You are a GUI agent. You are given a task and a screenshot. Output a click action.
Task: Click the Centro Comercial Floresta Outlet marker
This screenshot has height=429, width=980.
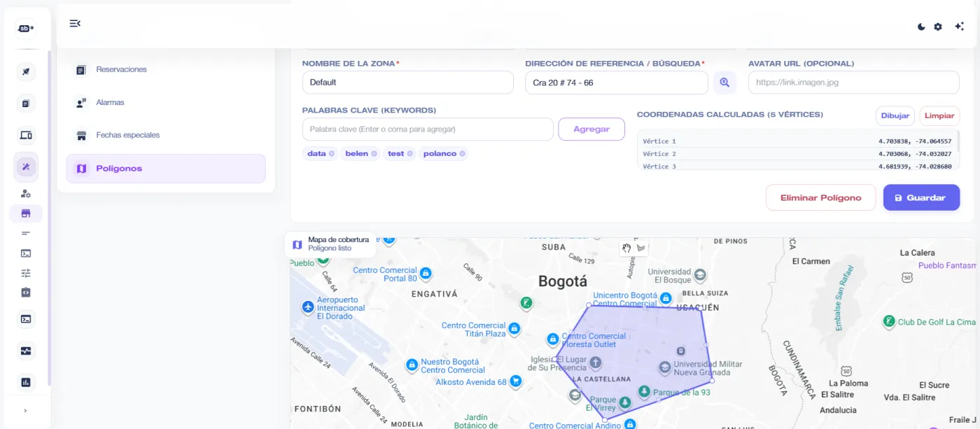click(x=553, y=339)
